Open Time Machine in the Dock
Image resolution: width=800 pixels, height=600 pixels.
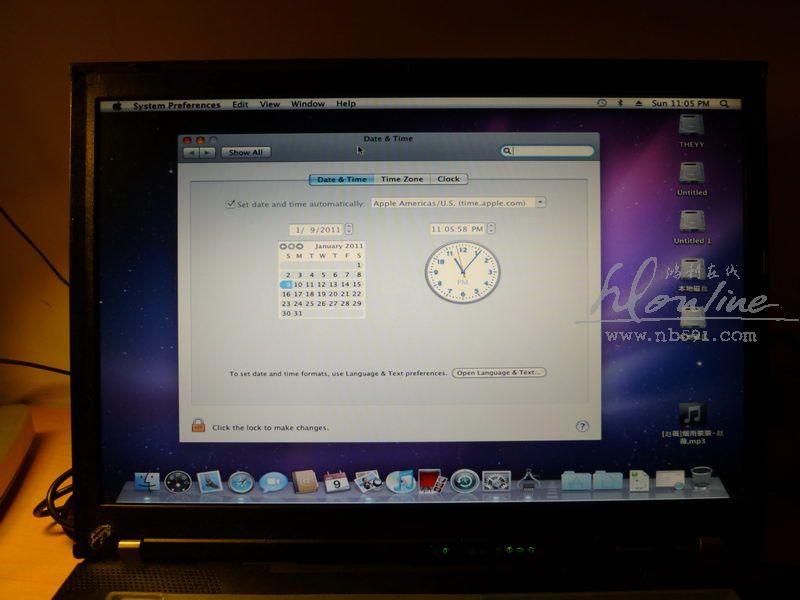coord(464,481)
